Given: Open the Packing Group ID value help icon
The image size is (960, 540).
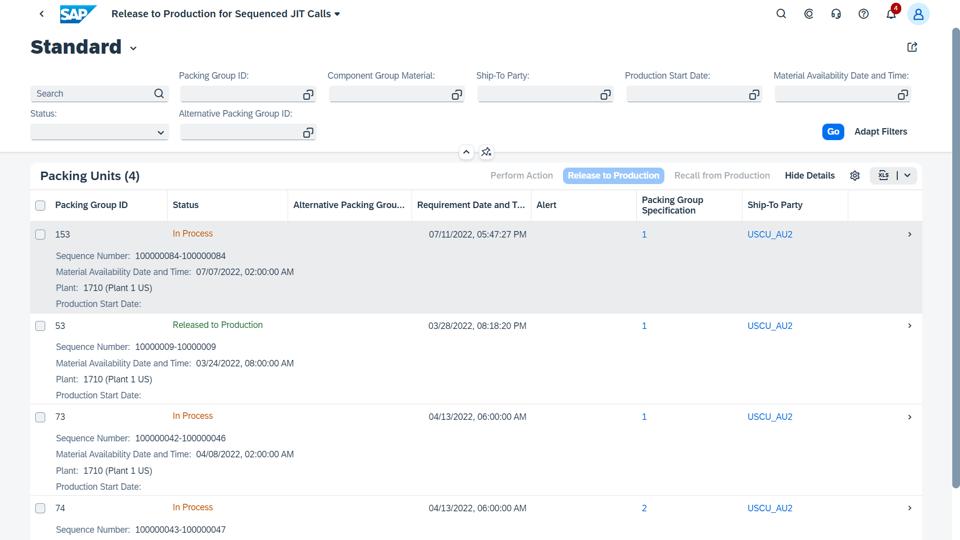Looking at the screenshot, I should pyautogui.click(x=308, y=95).
